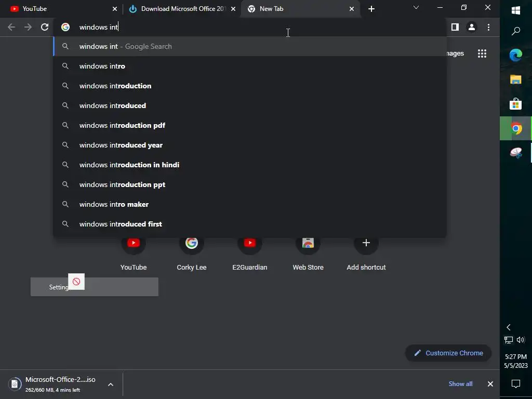532x399 pixels.
Task: Reload the page
Action: click(45, 27)
